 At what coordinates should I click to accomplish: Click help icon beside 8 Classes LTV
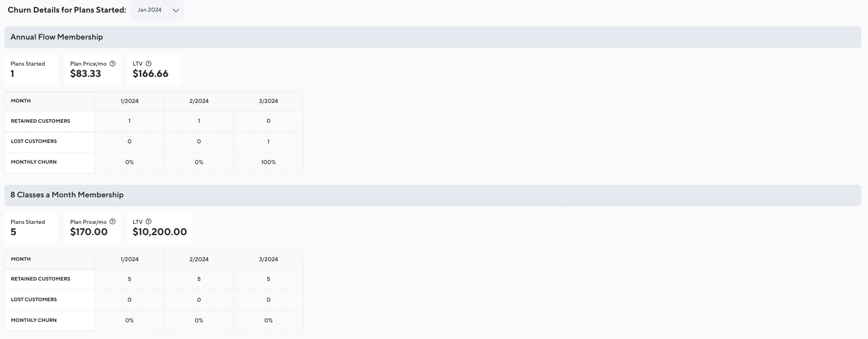(149, 222)
